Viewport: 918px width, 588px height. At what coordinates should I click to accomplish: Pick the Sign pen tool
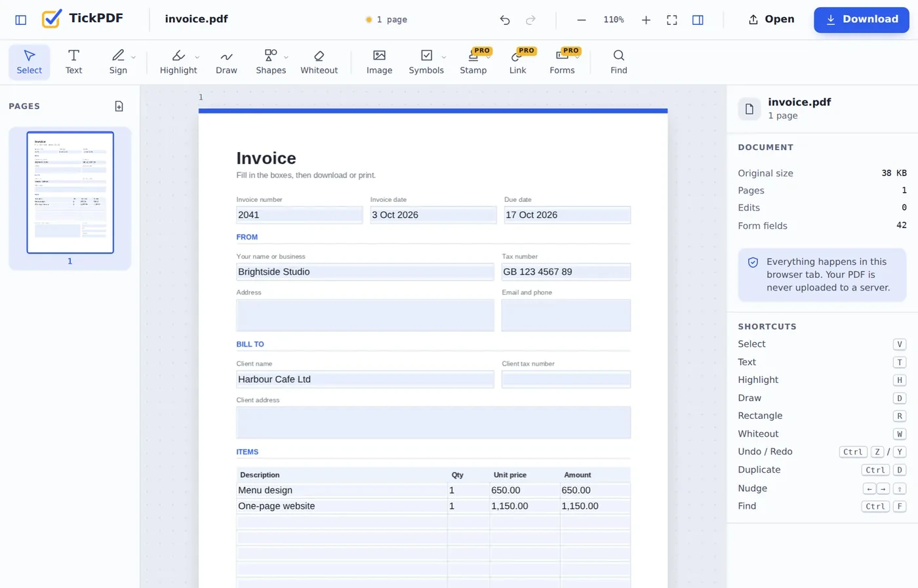click(118, 62)
